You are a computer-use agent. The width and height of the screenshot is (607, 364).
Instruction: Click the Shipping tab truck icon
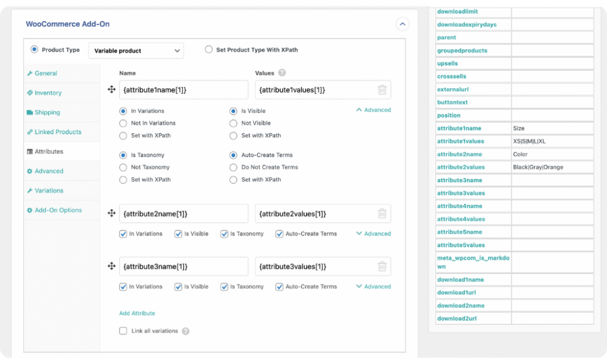tap(30, 112)
